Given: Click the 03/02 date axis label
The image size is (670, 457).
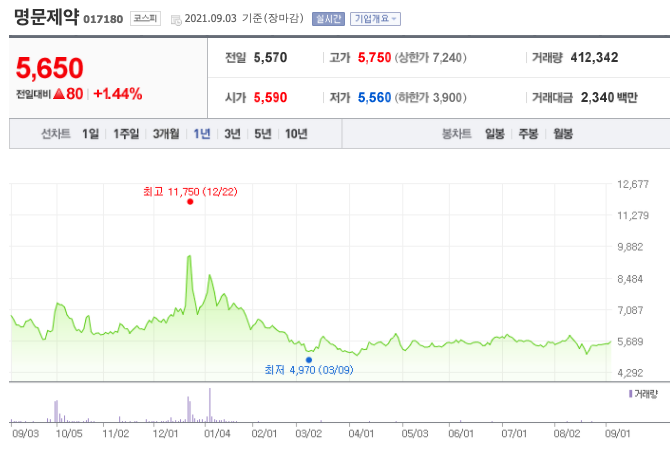Looking at the screenshot, I should click(x=309, y=434).
